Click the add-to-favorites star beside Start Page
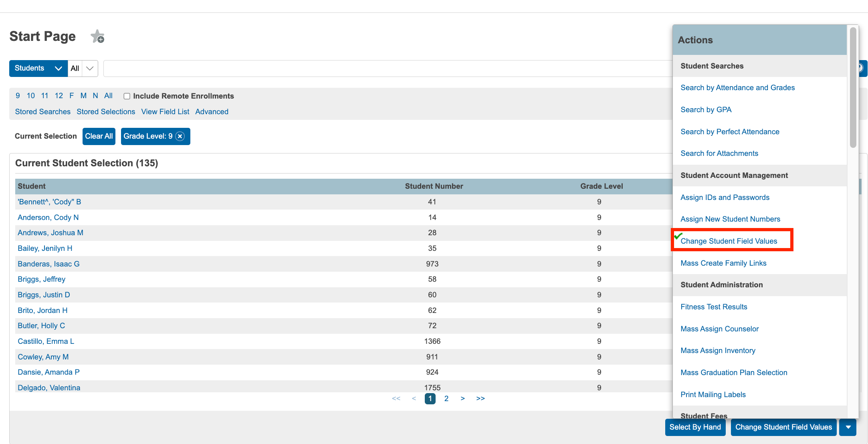Viewport: 868px width, 444px height. 98,36
